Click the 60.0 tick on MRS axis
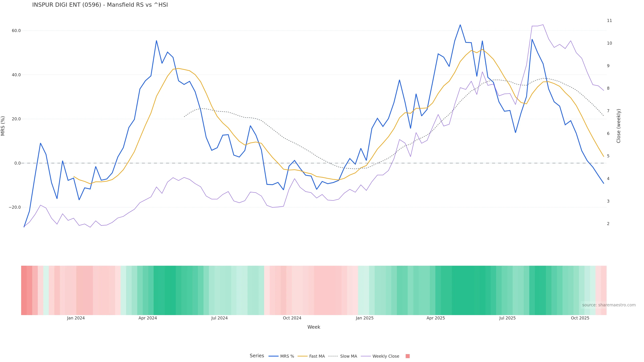Image resolution: width=644 pixels, height=362 pixels. click(x=16, y=31)
